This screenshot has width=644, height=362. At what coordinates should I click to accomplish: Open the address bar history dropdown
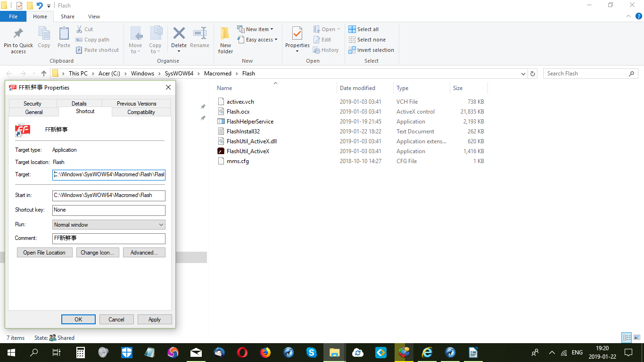[523, 74]
